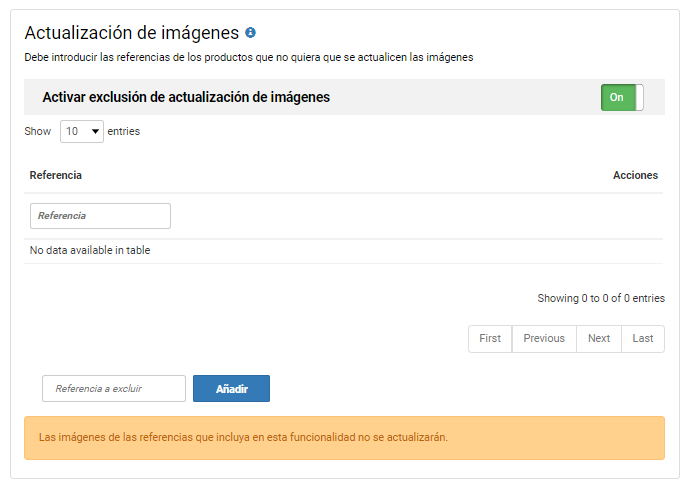
Task: Click the Next pagination button
Action: 599,338
